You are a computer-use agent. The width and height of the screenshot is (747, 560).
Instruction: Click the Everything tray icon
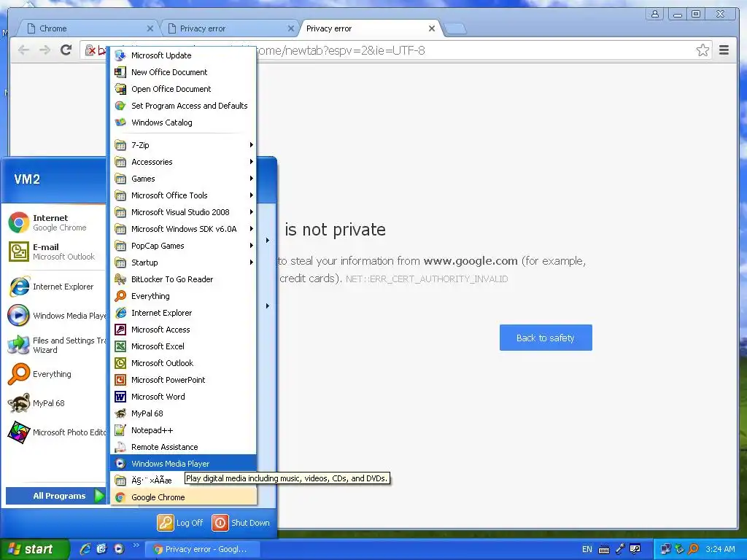pyautogui.click(x=694, y=549)
